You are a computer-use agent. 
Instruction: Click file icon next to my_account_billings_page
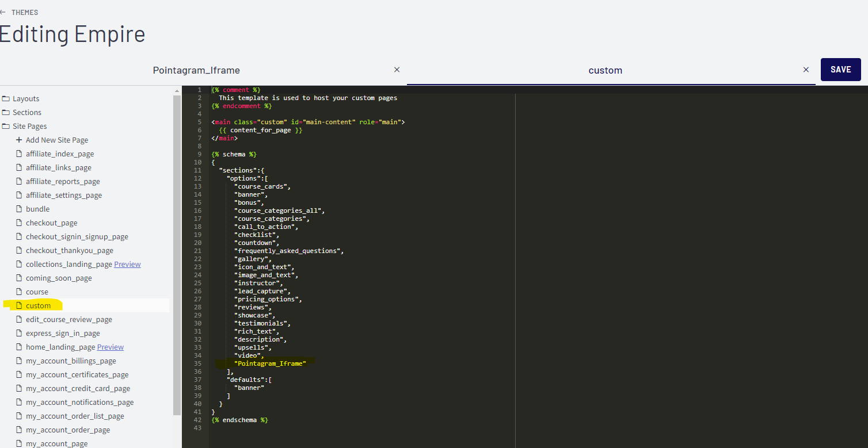[18, 361]
